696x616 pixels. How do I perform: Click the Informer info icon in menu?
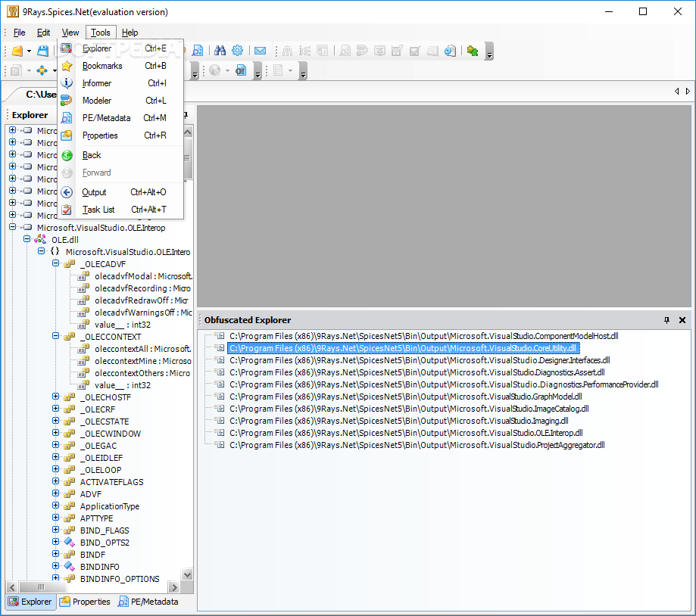coord(67,83)
